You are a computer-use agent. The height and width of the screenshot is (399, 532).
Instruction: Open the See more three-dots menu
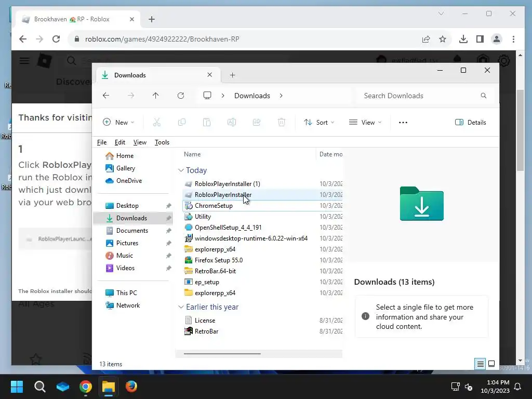coord(403,123)
